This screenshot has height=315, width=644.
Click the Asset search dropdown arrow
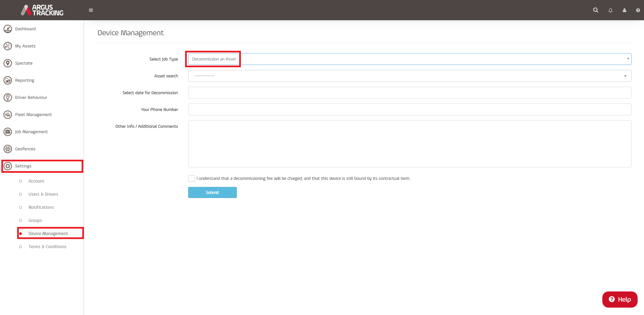[x=625, y=76]
